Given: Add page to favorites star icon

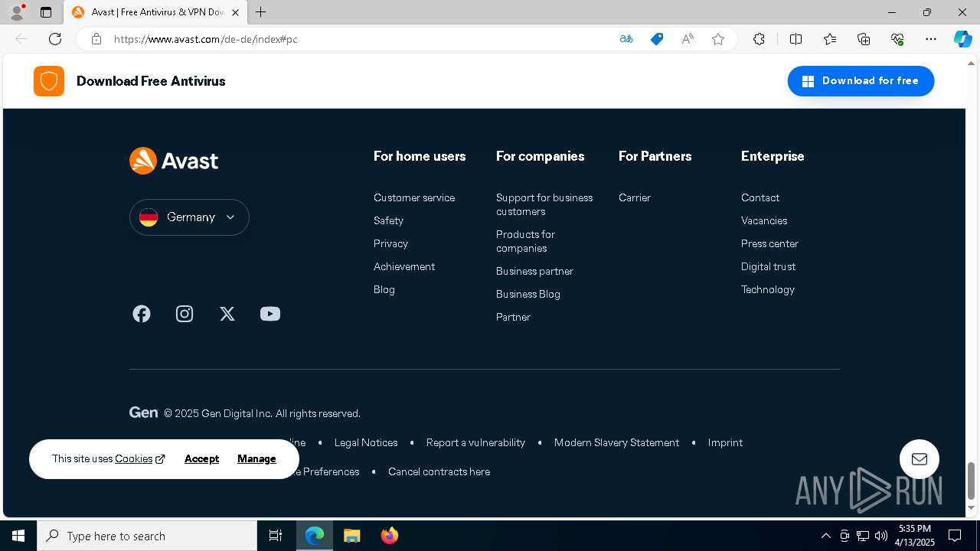Looking at the screenshot, I should (x=718, y=39).
